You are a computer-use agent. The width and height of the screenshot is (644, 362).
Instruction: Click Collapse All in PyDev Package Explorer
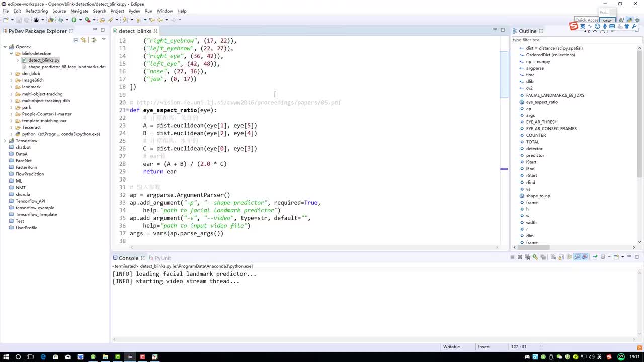coord(76,40)
